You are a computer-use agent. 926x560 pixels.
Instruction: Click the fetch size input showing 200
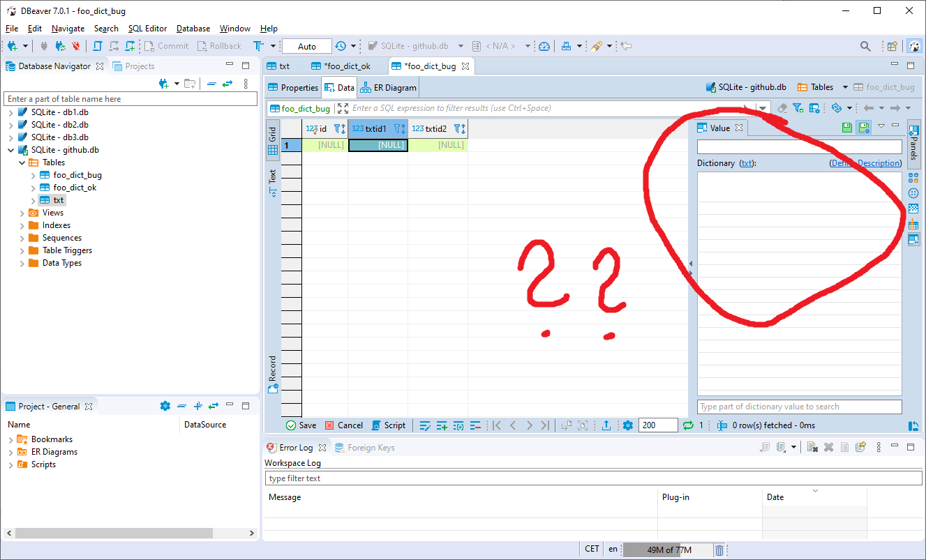click(x=657, y=425)
